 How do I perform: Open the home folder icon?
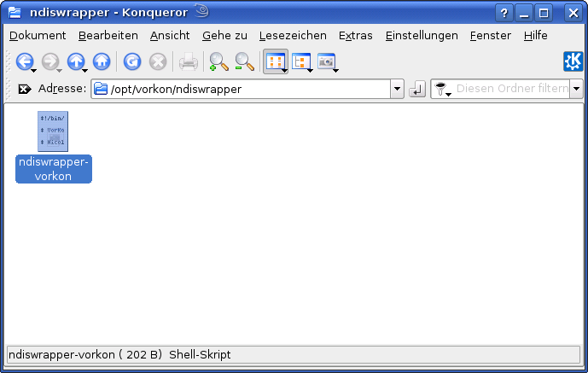(x=102, y=61)
